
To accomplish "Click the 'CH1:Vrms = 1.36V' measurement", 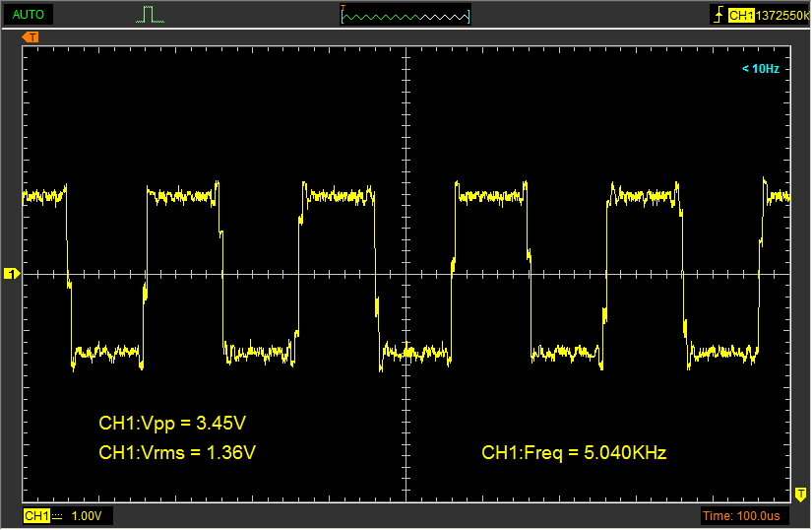I will tap(177, 452).
